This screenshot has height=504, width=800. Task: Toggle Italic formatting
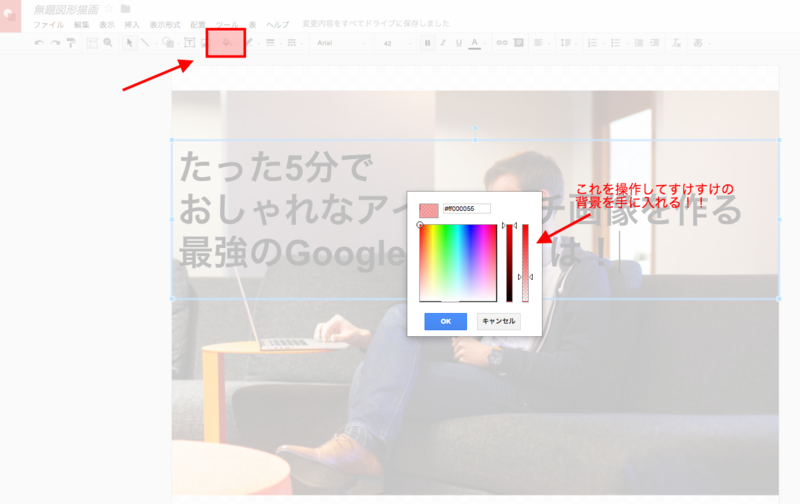tap(443, 43)
